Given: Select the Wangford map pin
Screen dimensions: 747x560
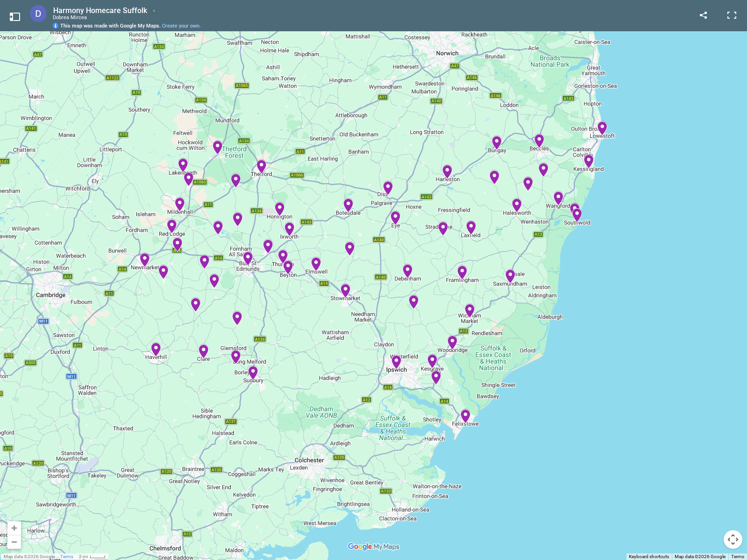Looking at the screenshot, I should (x=558, y=198).
